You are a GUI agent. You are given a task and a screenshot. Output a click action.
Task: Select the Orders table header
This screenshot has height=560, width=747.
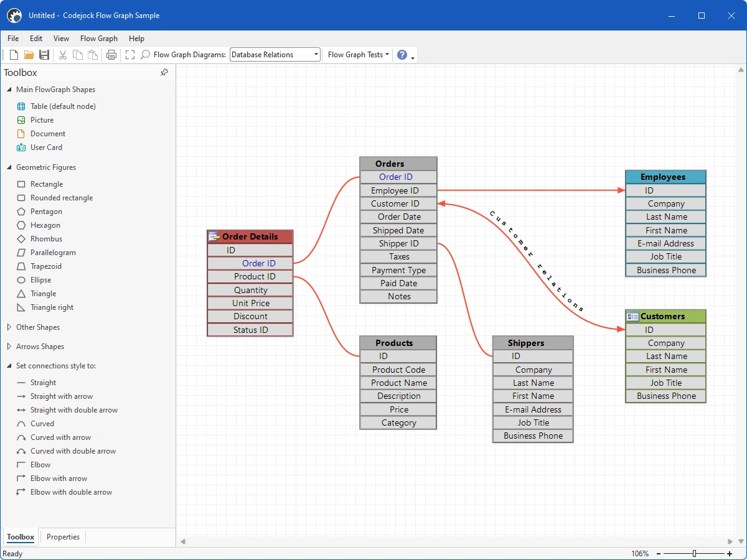398,164
